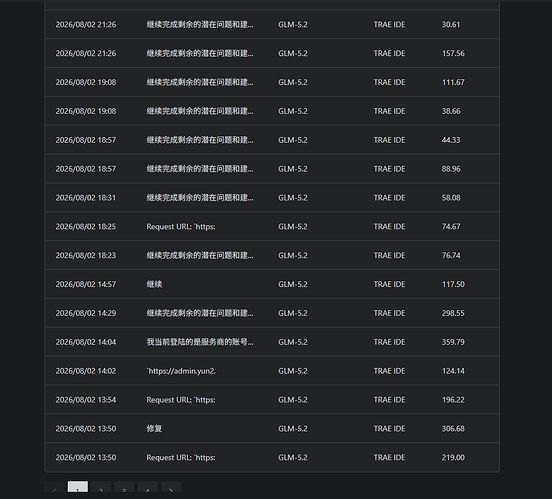Open the row with 'https://admin.yun2.' prompt
552x499 pixels.
[272, 371]
